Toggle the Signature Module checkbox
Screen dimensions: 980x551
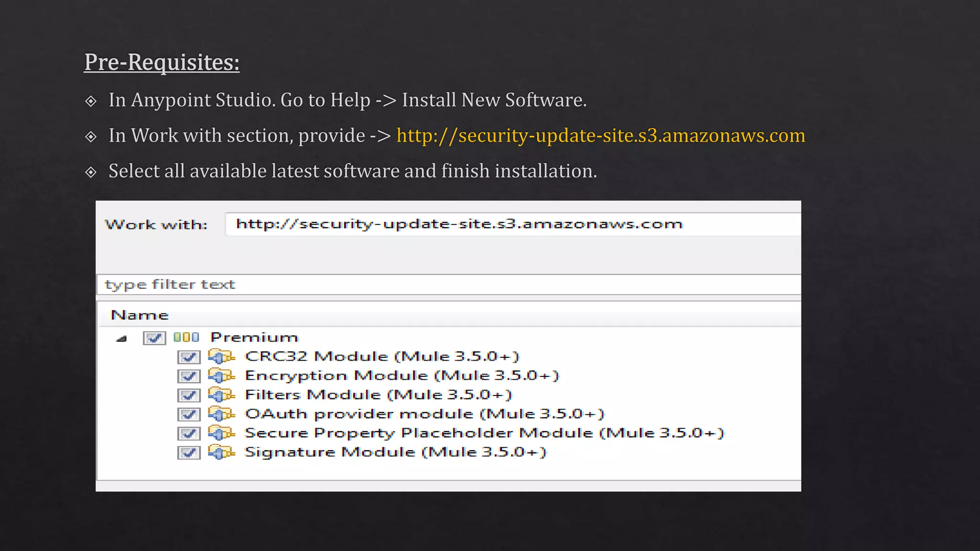point(189,453)
